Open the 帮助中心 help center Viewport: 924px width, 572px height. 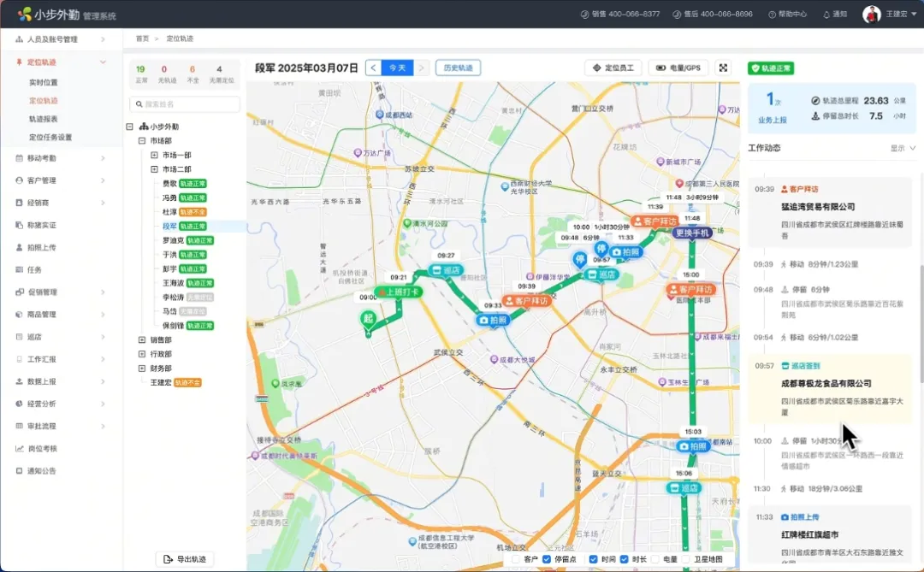[787, 15]
